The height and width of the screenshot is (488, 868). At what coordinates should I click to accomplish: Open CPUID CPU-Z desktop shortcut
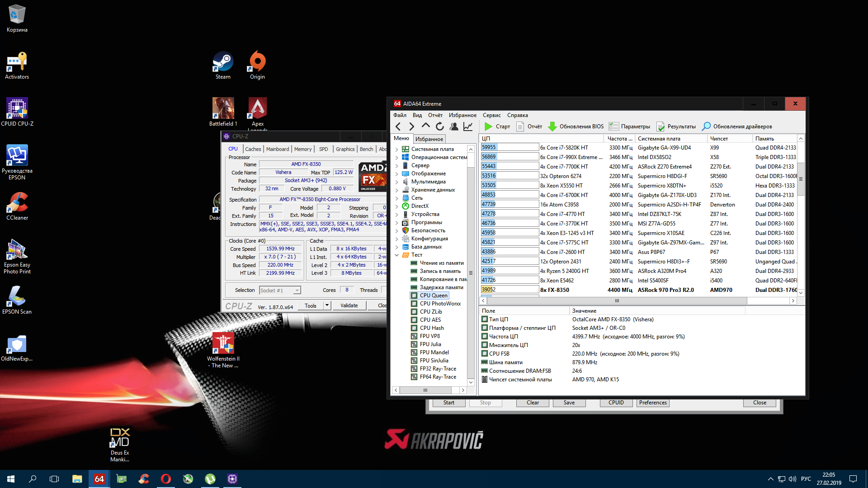point(17,112)
